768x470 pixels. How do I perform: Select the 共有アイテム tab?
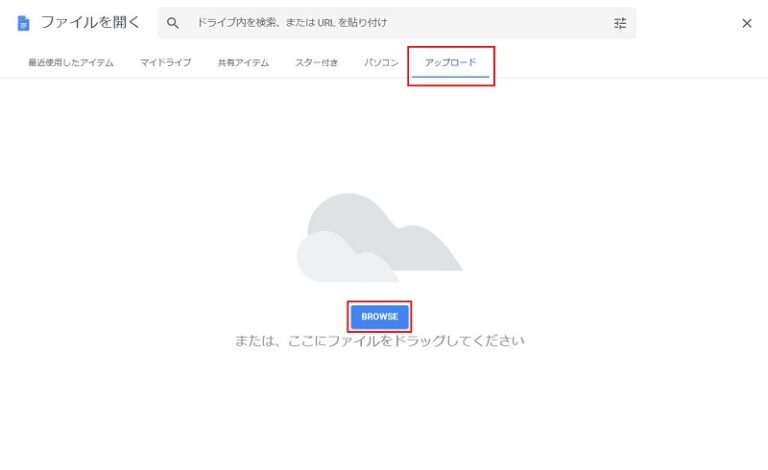(x=243, y=63)
